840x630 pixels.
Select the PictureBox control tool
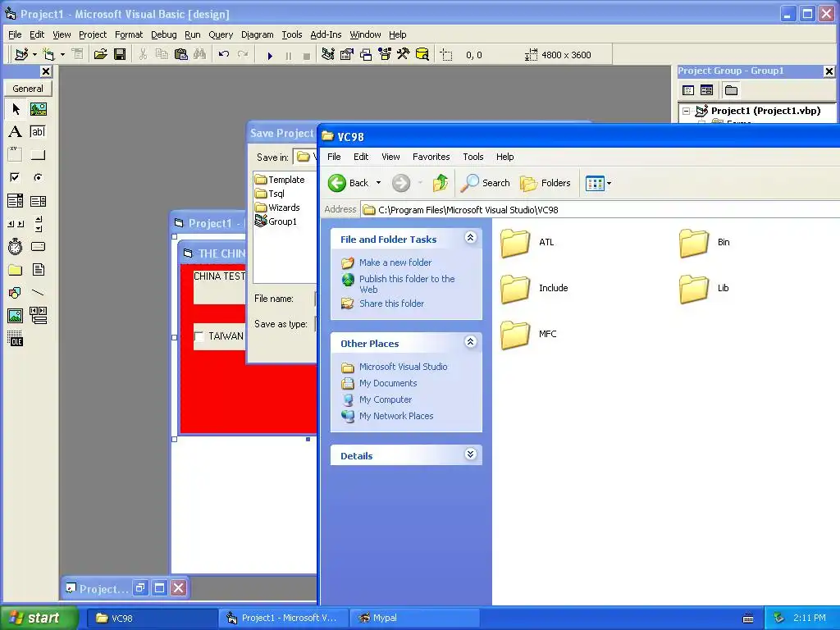click(x=38, y=109)
